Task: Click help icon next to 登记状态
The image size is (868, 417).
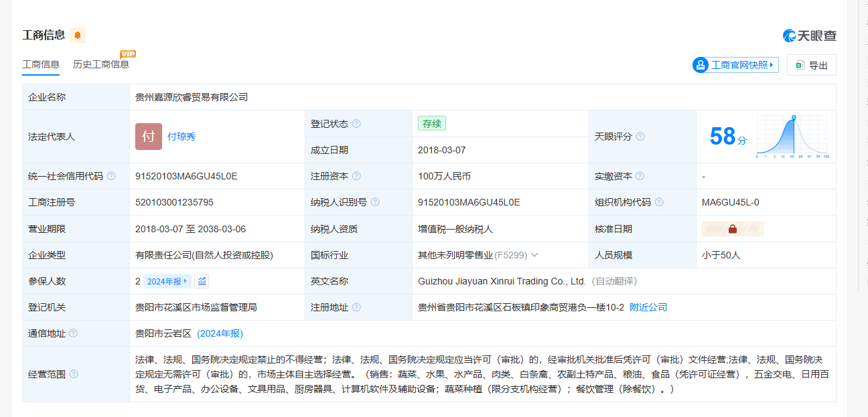Action: pyautogui.click(x=356, y=124)
